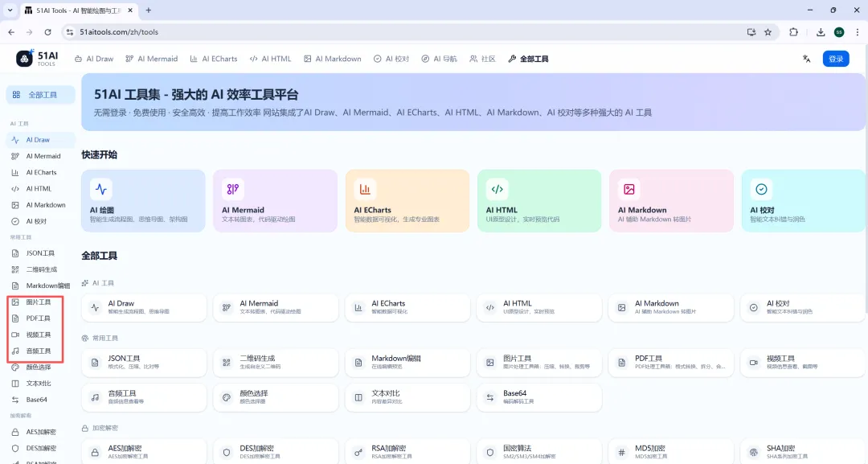Image resolution: width=868 pixels, height=464 pixels.
Task: Open AI Markdown in the sidebar
Action: [x=40, y=205]
